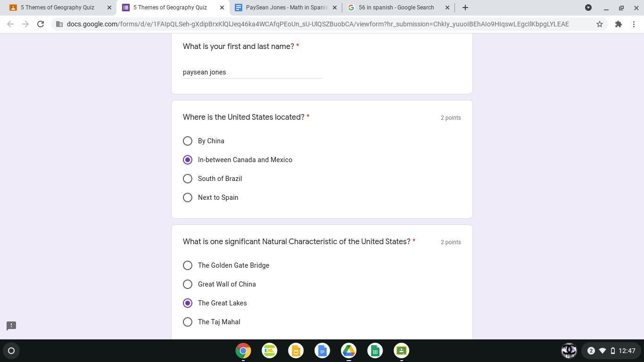Open Google Sheets from the shelf
Viewport: 644px width, 362px height.
[375, 351]
